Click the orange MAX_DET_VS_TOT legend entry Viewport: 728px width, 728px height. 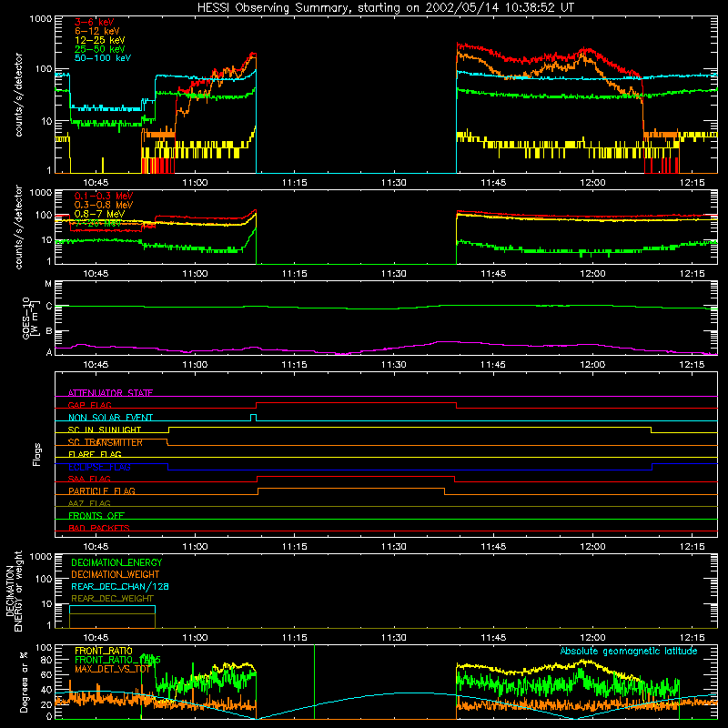pyautogui.click(x=113, y=669)
